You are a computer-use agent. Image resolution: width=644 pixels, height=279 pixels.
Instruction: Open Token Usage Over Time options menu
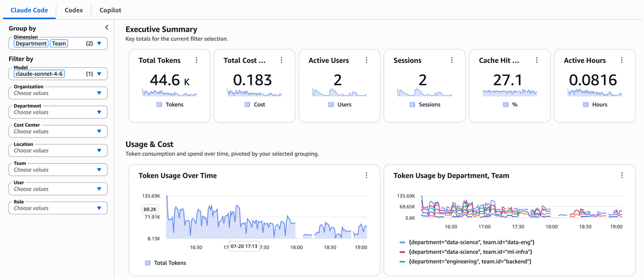(x=367, y=175)
